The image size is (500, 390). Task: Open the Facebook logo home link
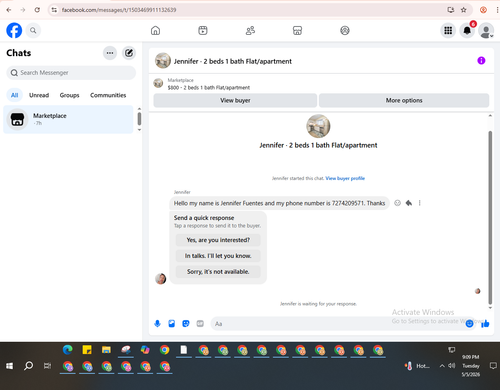14,30
